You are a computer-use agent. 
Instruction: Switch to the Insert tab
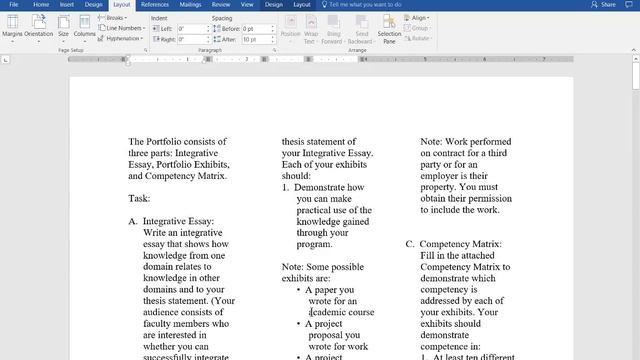tap(67, 4)
